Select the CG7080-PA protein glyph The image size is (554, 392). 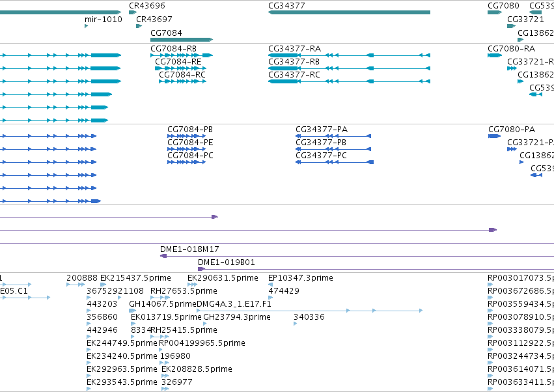(494, 136)
